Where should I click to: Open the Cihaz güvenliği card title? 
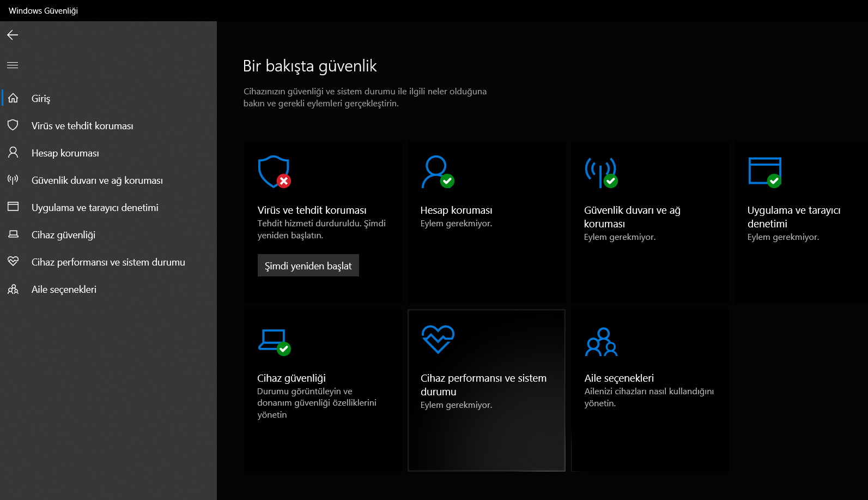(x=292, y=378)
